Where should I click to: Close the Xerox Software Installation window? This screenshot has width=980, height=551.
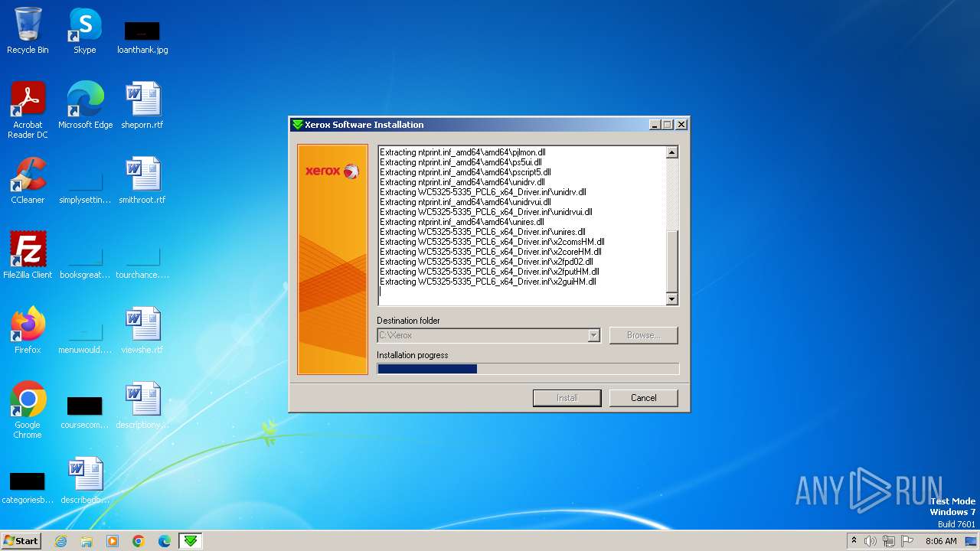(x=681, y=125)
